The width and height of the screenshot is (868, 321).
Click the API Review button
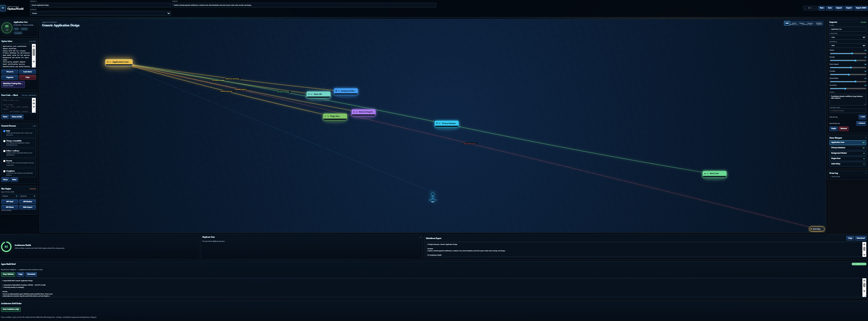pos(27,202)
